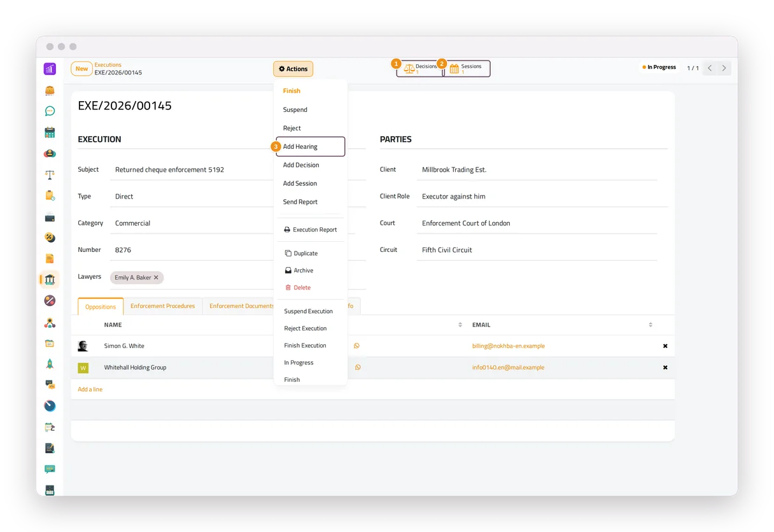Open the yellow percent-coin sidebar icon
Image resolution: width=774 pixels, height=532 pixels.
(50, 237)
